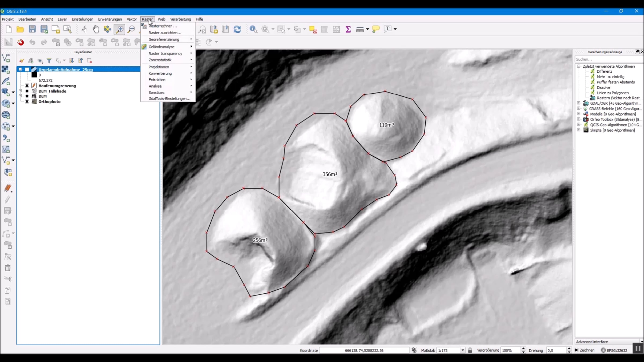Click the Open Project folder icon
The width and height of the screenshot is (644, 362).
point(20,29)
